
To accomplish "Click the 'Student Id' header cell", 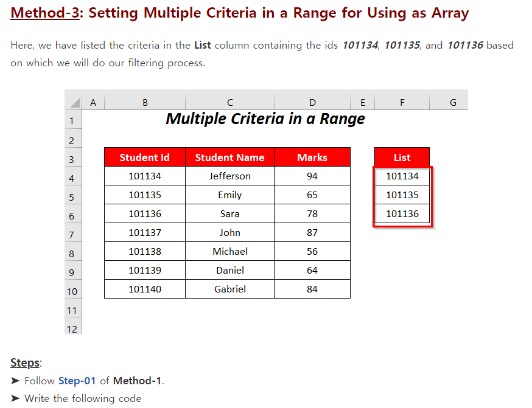I will coord(145,157).
